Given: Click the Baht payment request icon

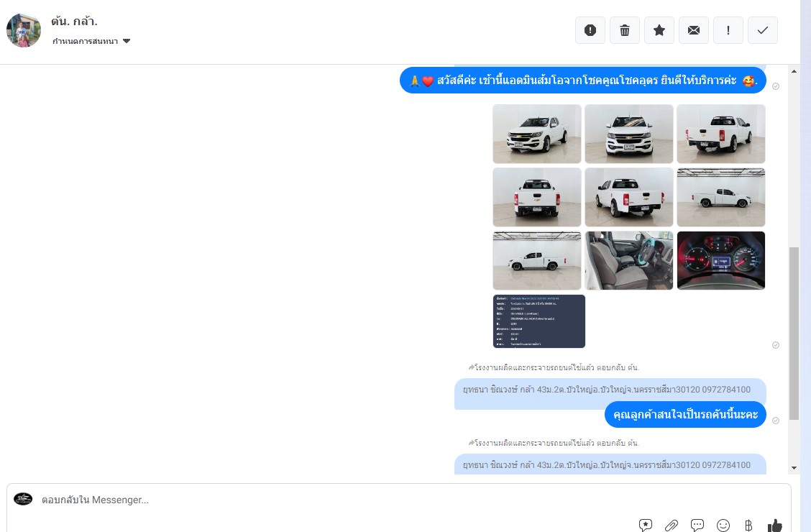Looking at the screenshot, I should click(x=748, y=525).
